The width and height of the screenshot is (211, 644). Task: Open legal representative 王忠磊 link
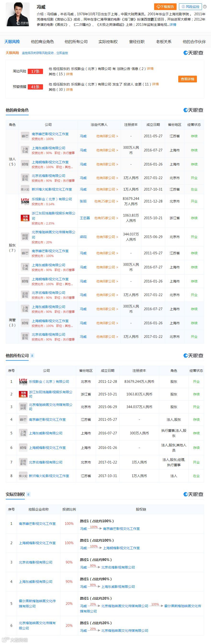85,218
